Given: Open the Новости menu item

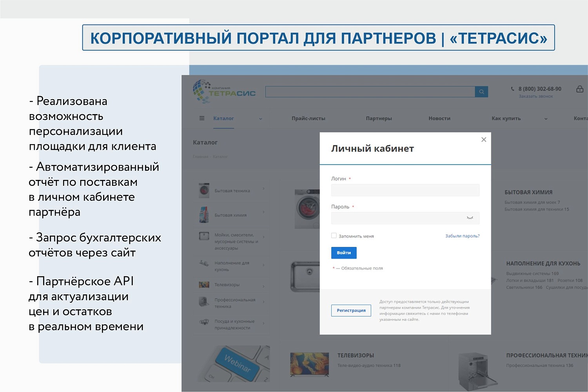Looking at the screenshot, I should coord(439,118).
